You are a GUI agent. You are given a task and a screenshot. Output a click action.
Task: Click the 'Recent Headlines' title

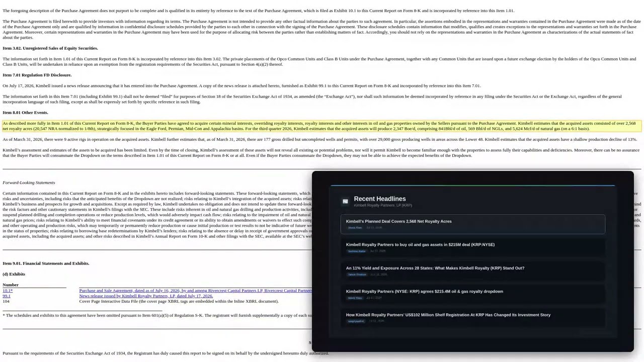pyautogui.click(x=380, y=199)
